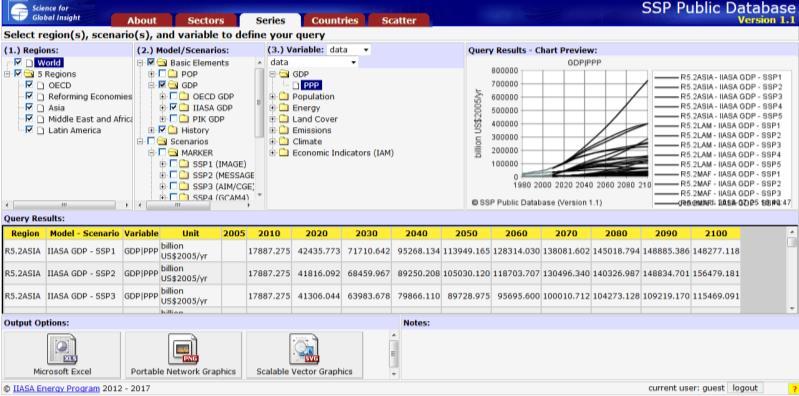The height and width of the screenshot is (396, 799).
Task: Open the Sectors tab
Action: (206, 20)
